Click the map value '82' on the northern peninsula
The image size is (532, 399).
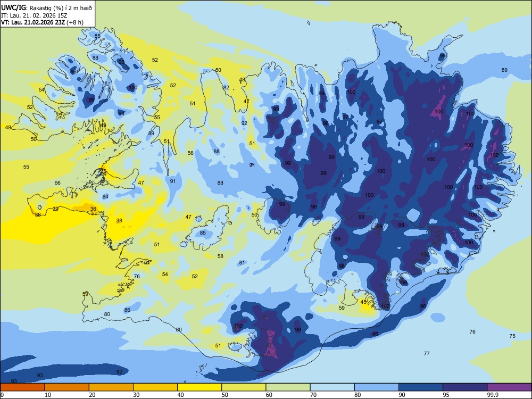click(x=226, y=88)
